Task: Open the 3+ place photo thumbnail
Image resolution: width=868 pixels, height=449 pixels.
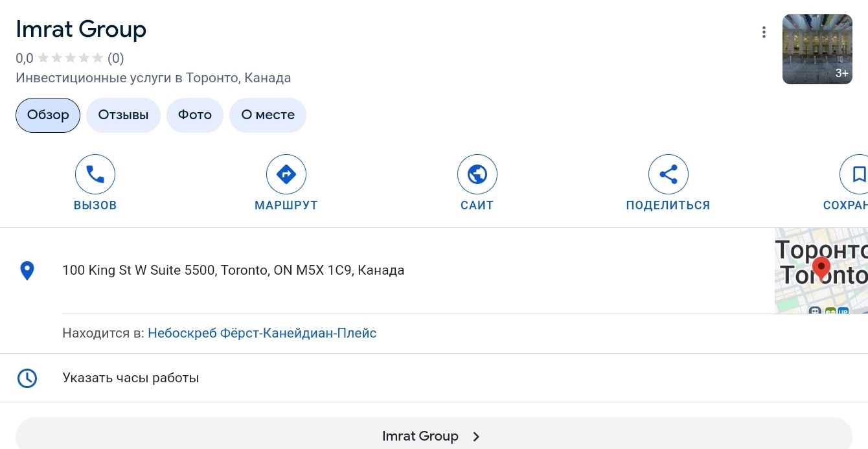Action: [817, 49]
